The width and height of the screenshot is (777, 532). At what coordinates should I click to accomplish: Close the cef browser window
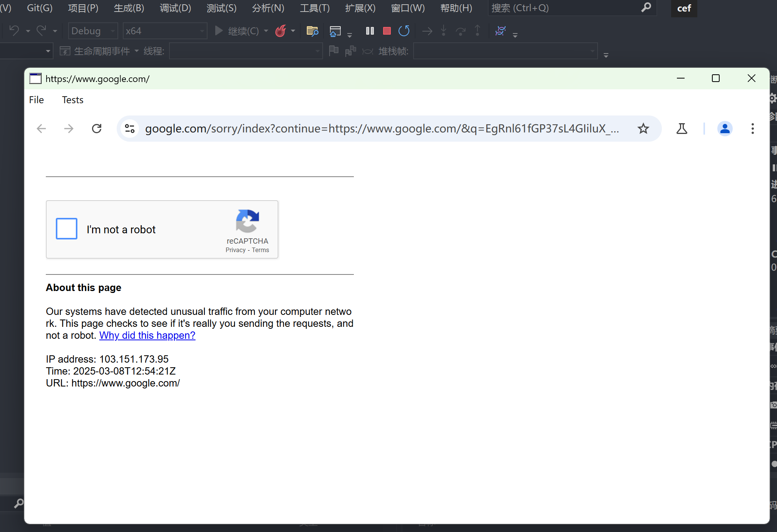[x=751, y=79]
